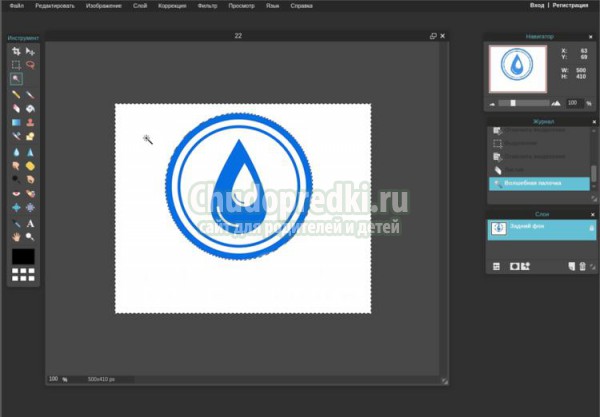Select the Smudge finger tool
Screen dimensions: 600x417
pyautogui.click(x=16, y=166)
